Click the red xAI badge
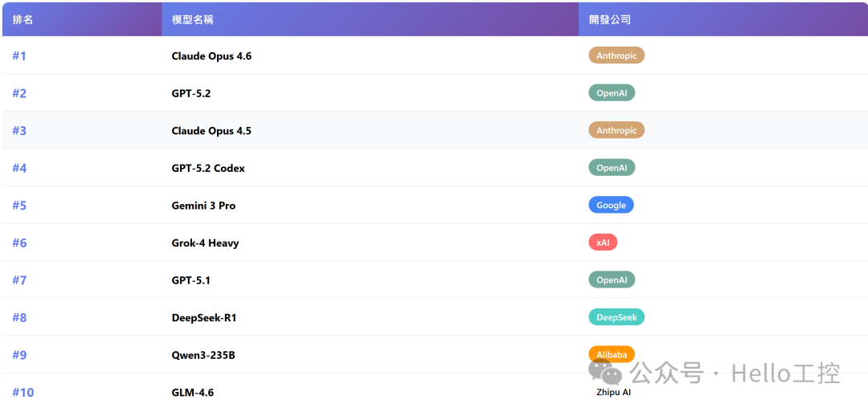Viewport: 868px width, 408px height. tap(603, 242)
